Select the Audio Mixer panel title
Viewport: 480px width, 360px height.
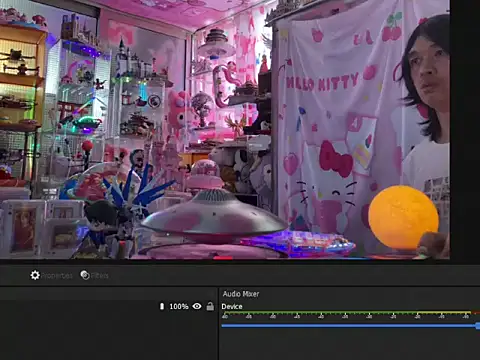pos(241,294)
